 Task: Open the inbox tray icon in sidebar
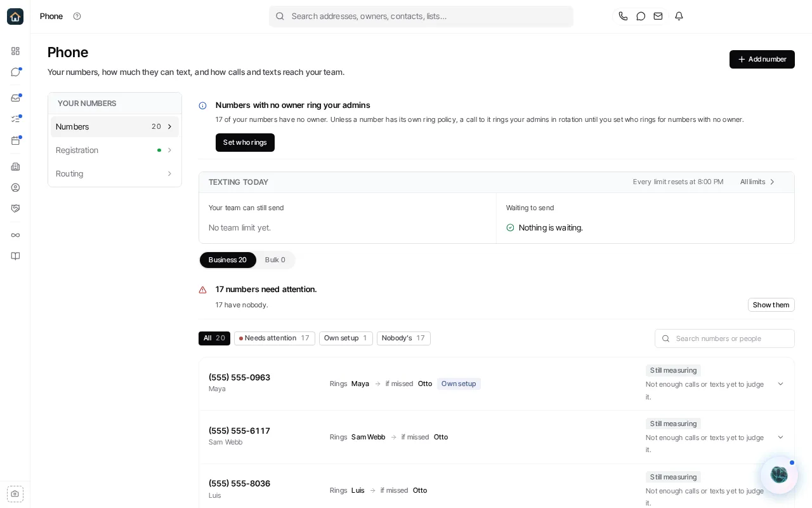pos(15,98)
